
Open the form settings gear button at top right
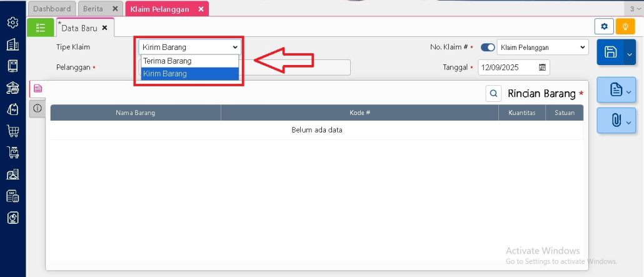click(604, 27)
